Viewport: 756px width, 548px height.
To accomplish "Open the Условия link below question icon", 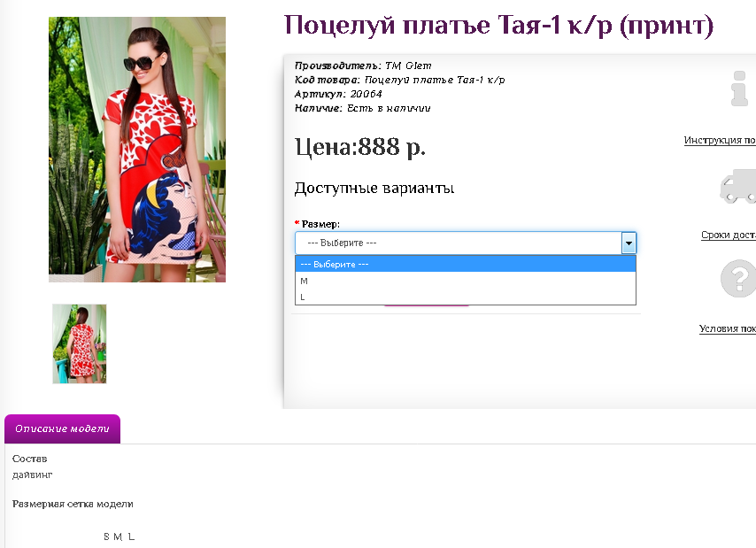I will (x=728, y=328).
